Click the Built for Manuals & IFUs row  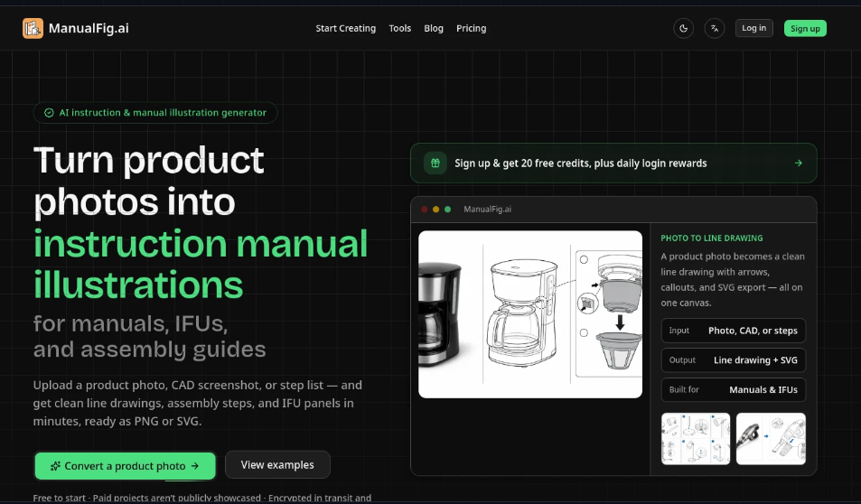click(733, 390)
